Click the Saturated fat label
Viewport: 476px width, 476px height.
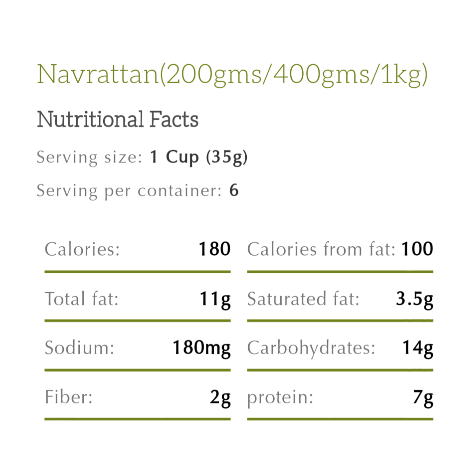point(304,299)
